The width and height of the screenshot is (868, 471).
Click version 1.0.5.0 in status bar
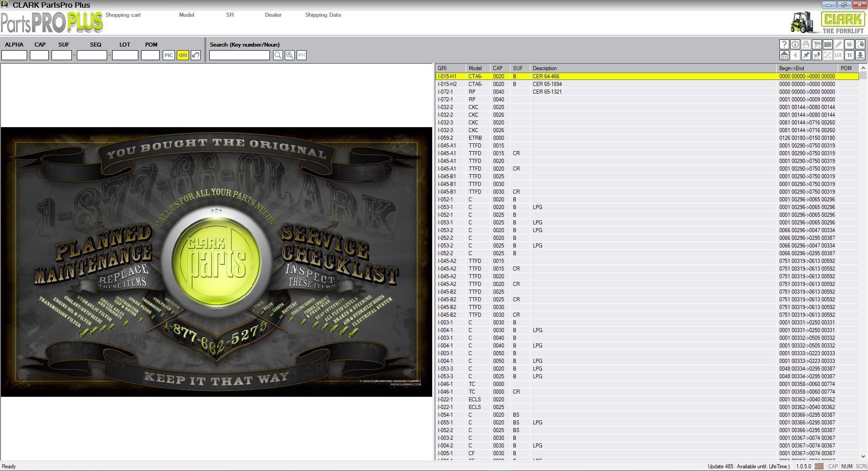803,466
